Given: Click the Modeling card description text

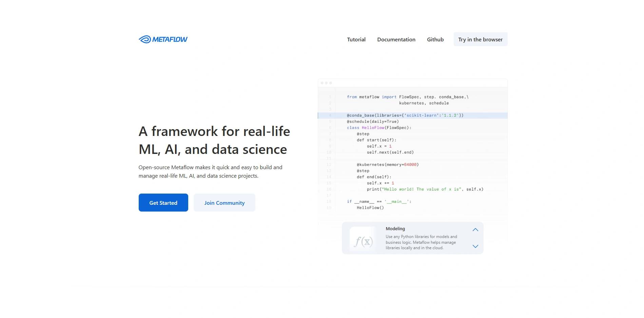Looking at the screenshot, I should [x=421, y=242].
